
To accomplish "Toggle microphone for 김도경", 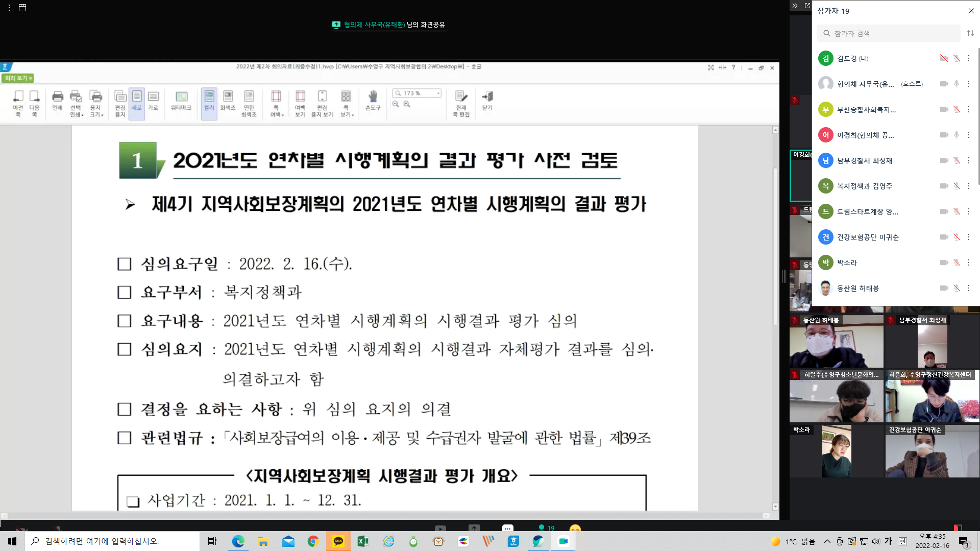I will tap(957, 58).
